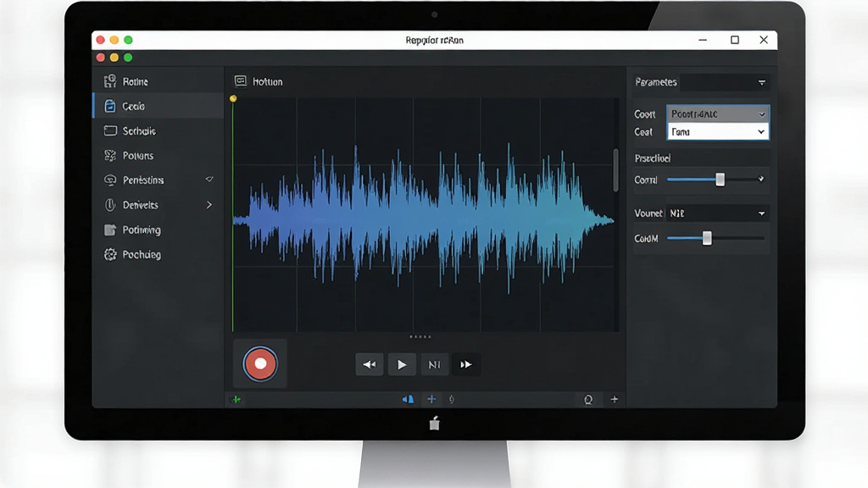Click the waveform vertical scrollbar
This screenshot has height=488, width=868.
615,169
